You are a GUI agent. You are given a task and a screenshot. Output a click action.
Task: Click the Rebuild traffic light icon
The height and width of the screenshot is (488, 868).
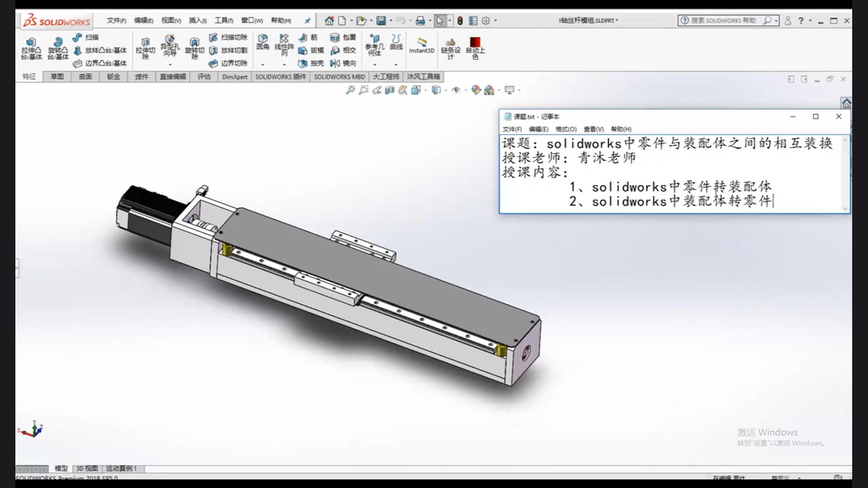460,21
